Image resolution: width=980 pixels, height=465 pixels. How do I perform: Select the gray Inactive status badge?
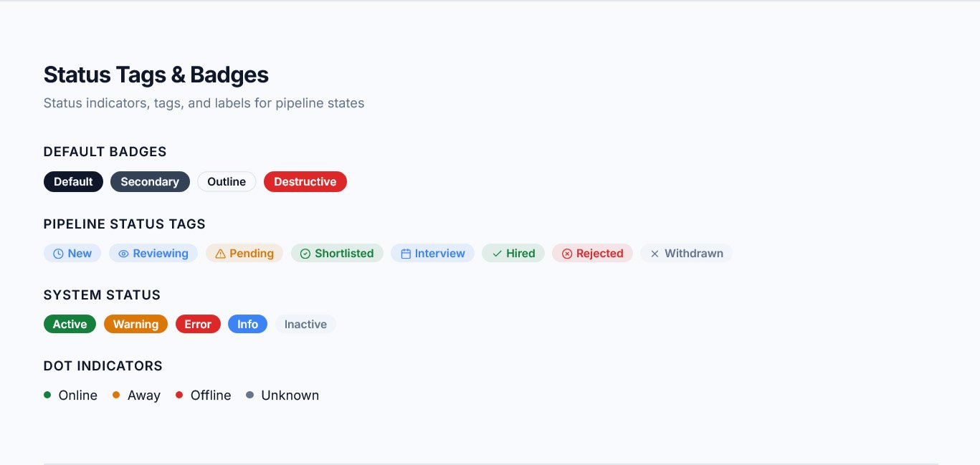click(x=305, y=325)
